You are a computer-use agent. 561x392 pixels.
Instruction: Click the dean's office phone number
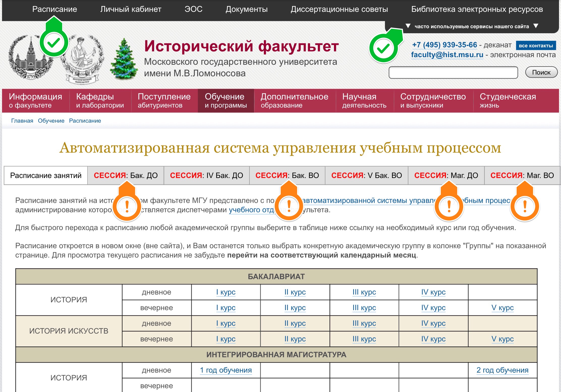(x=444, y=45)
